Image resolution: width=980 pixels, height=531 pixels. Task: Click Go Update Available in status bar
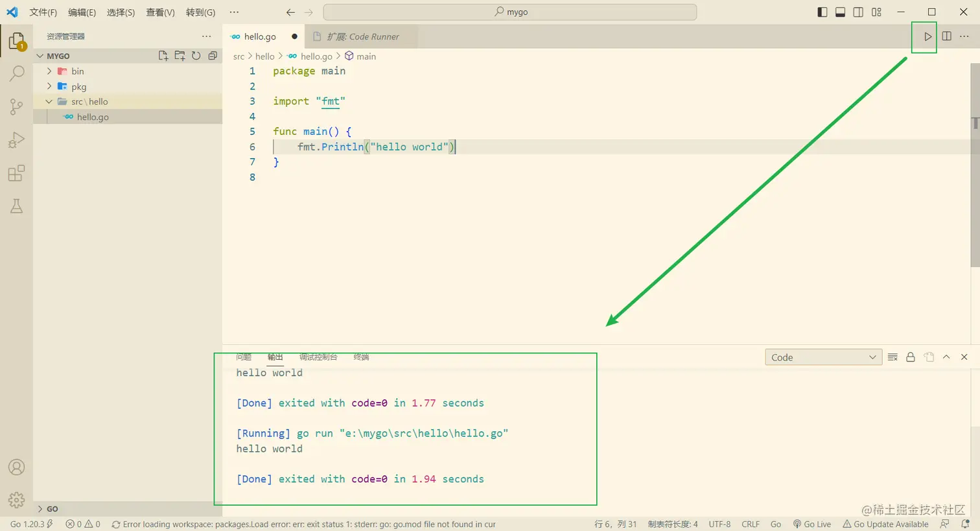pos(885,524)
